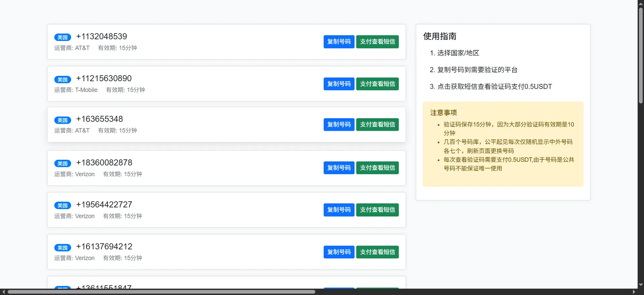The image size is (644, 295).
Task: Click the 美国 badge beside +16137694212
Action: pyautogui.click(x=63, y=248)
